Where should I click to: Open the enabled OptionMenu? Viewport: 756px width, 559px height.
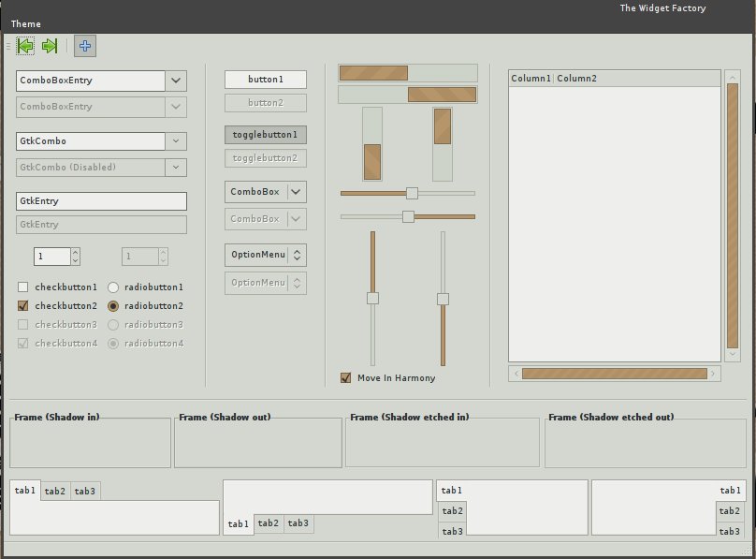tap(265, 255)
